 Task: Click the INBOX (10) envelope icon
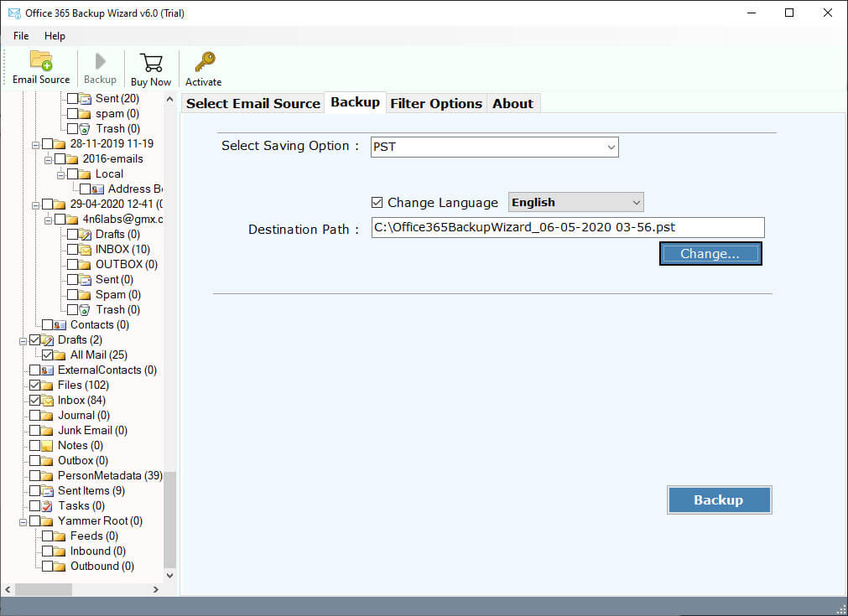85,250
